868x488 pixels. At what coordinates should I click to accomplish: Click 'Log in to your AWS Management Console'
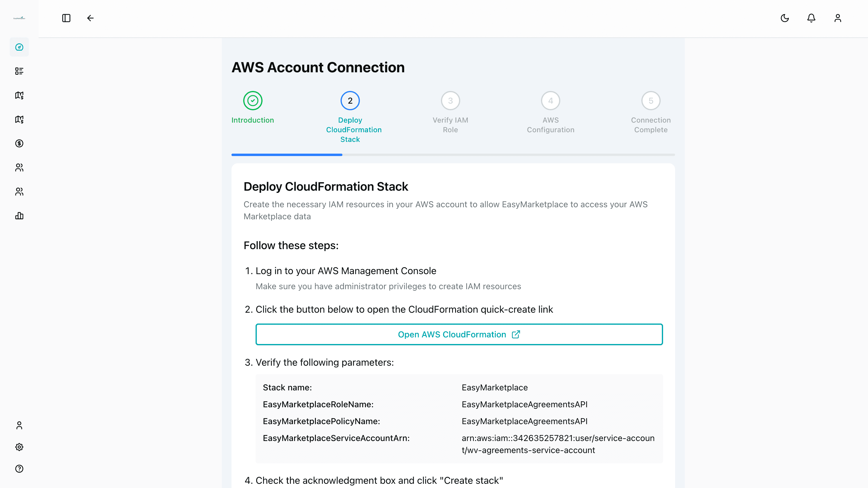pyautogui.click(x=346, y=271)
